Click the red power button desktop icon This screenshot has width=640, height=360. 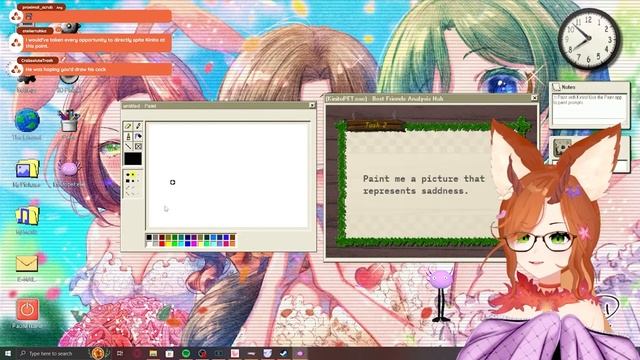click(x=27, y=310)
